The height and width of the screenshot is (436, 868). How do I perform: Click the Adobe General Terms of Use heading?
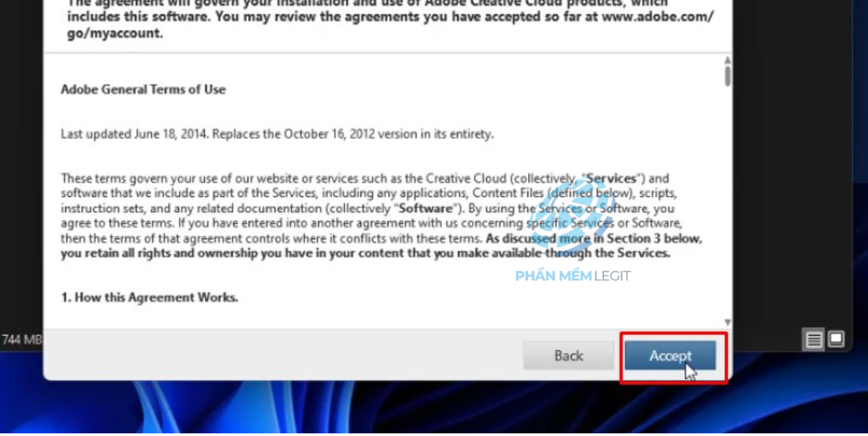pyautogui.click(x=143, y=89)
